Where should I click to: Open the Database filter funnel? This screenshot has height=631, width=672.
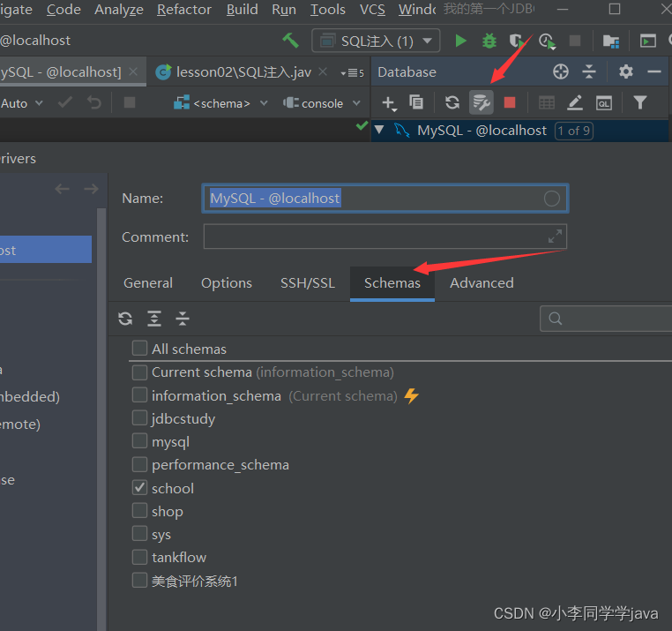click(640, 102)
